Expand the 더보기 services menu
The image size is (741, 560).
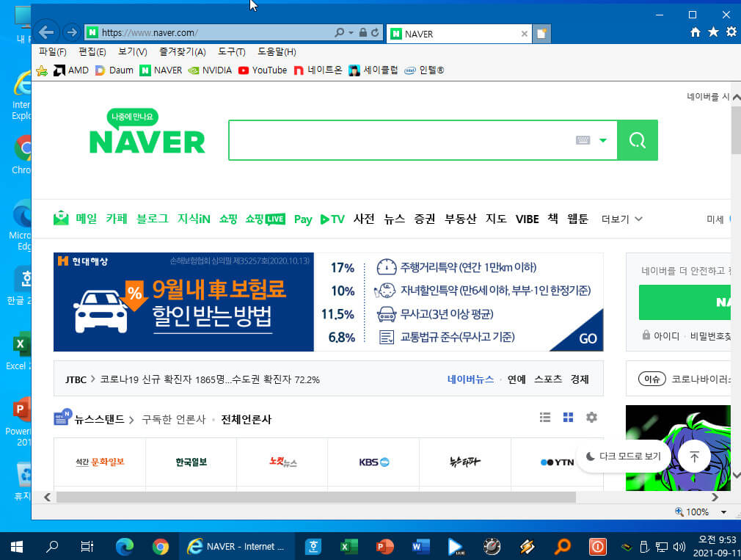[621, 219]
